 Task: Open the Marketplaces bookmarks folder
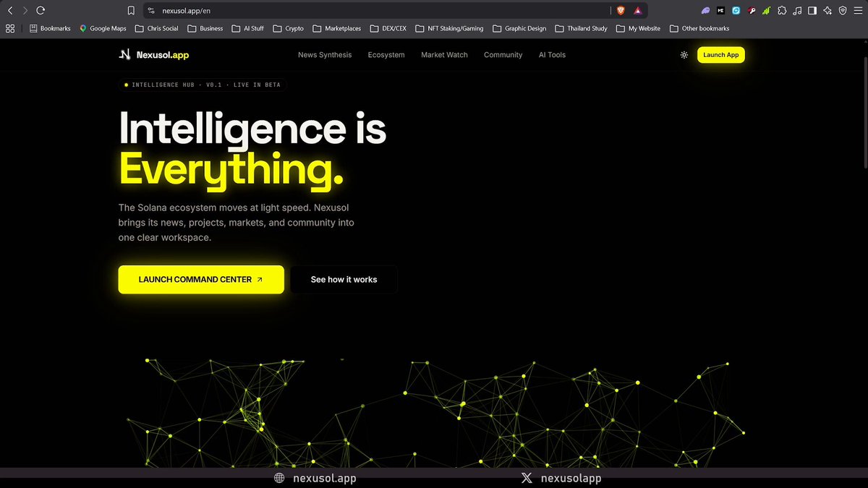pos(337,29)
